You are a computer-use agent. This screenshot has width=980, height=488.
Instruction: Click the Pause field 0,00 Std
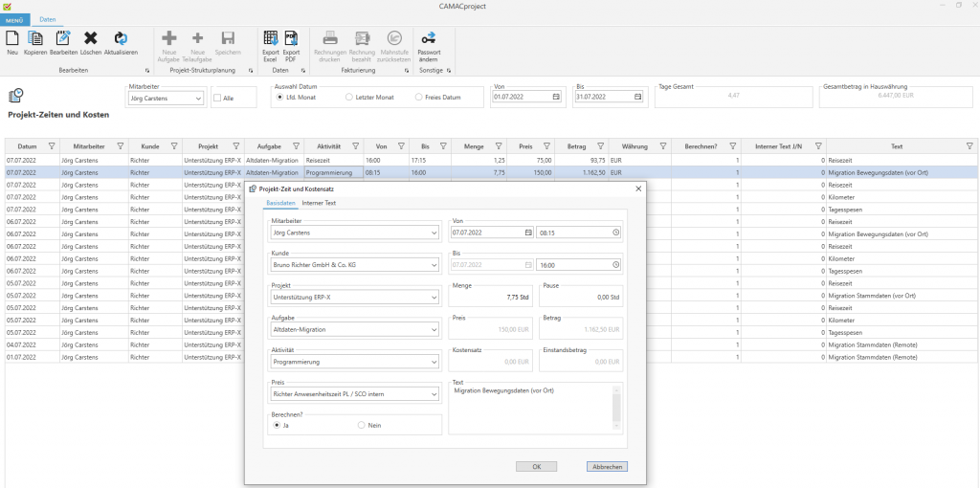click(x=581, y=298)
